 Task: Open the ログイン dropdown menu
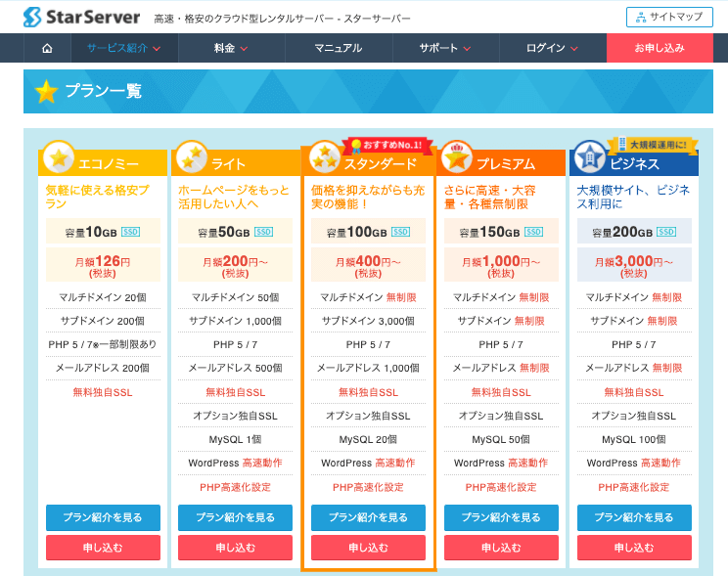point(553,48)
